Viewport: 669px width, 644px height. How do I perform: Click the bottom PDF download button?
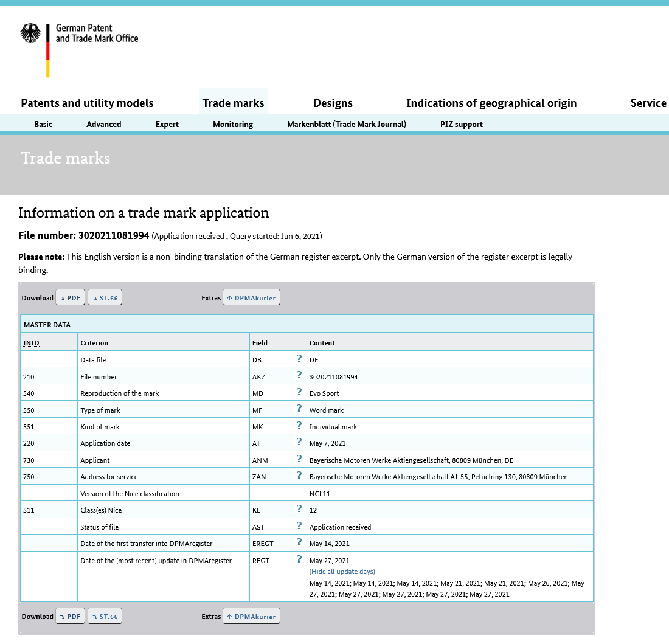(71, 616)
